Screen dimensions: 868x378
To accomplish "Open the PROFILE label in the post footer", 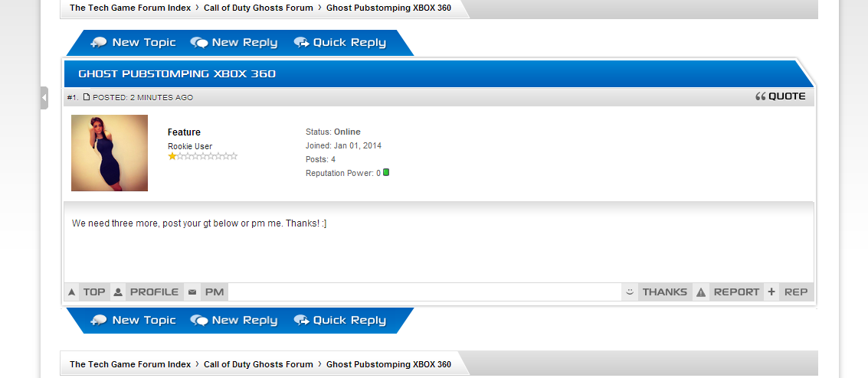I will tap(155, 292).
